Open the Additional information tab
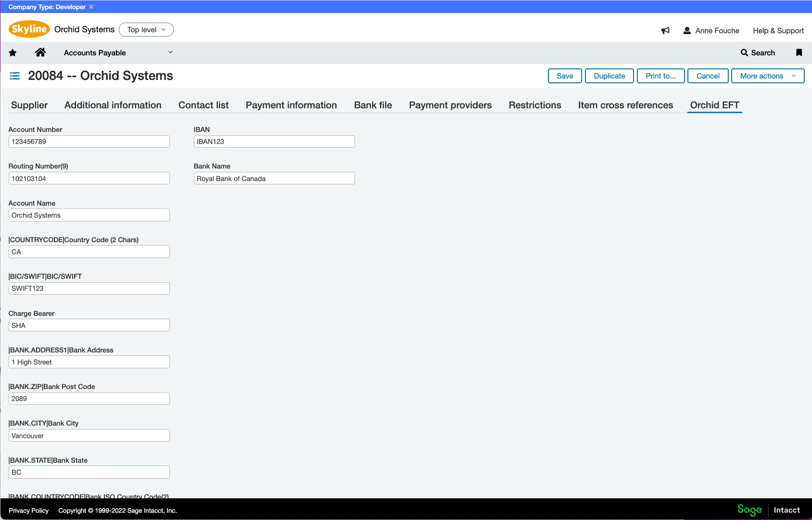 [113, 105]
